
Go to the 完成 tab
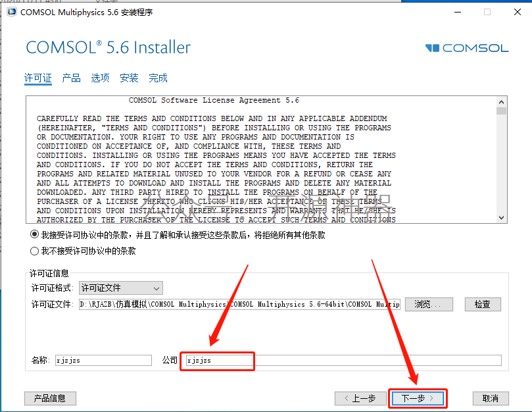[158, 78]
